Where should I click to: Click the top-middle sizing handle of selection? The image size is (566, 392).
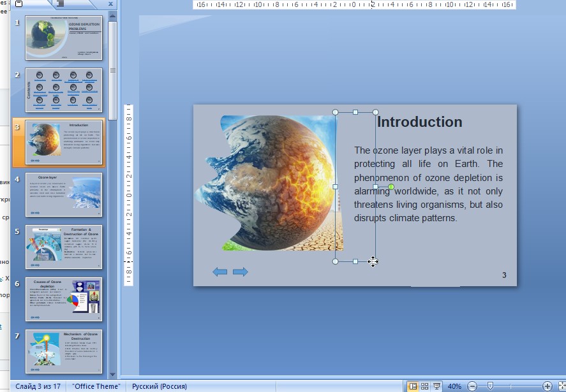tap(355, 112)
